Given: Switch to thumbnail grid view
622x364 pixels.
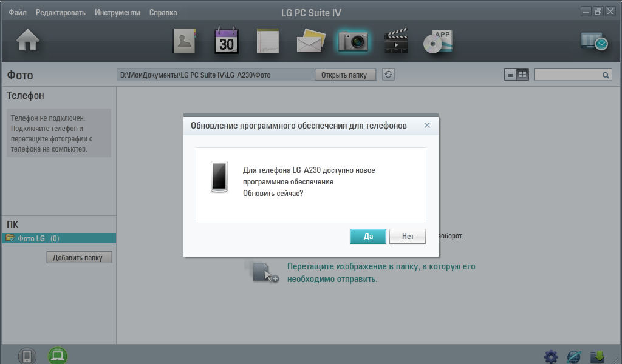Looking at the screenshot, I should coord(523,75).
